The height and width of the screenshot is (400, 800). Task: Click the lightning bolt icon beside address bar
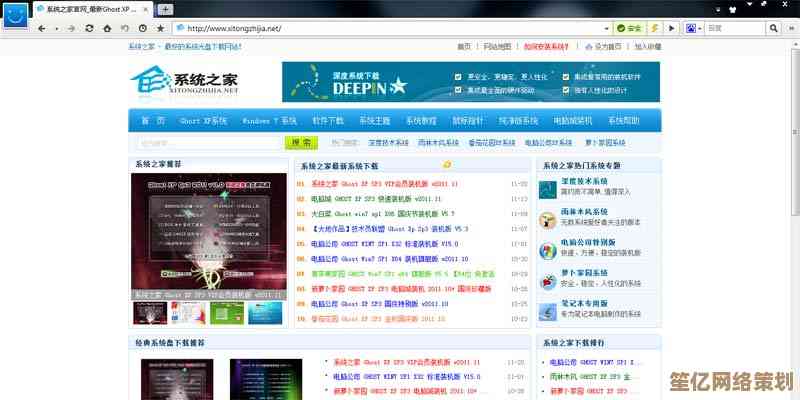click(x=655, y=29)
